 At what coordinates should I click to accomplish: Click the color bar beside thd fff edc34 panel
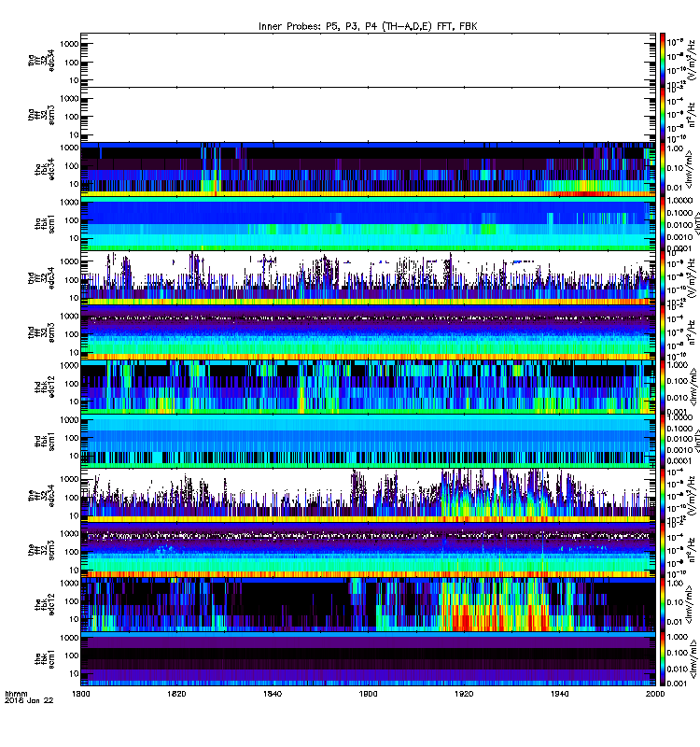[x=663, y=277]
